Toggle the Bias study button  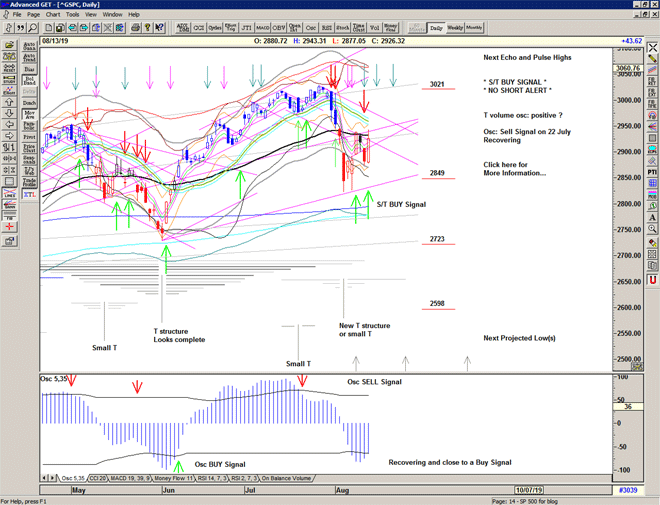tap(29, 69)
